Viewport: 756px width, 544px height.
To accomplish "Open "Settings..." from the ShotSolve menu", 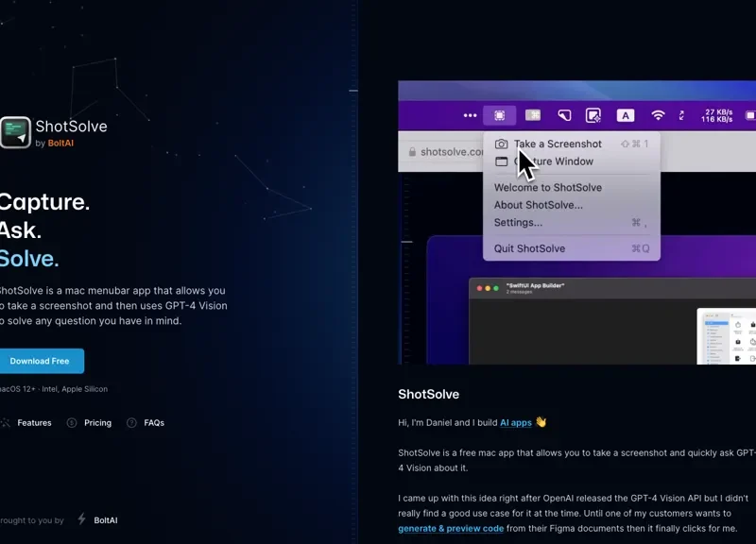I will pos(572,222).
